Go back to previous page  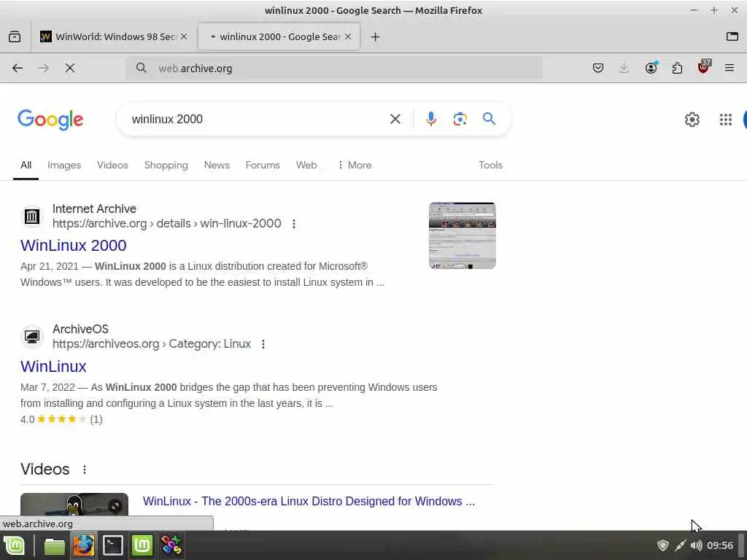[18, 68]
